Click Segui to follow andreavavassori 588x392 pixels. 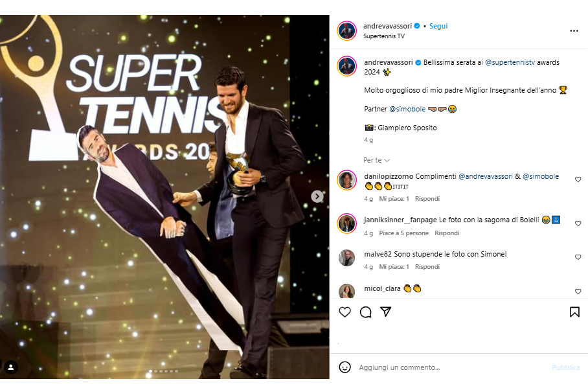coord(438,26)
